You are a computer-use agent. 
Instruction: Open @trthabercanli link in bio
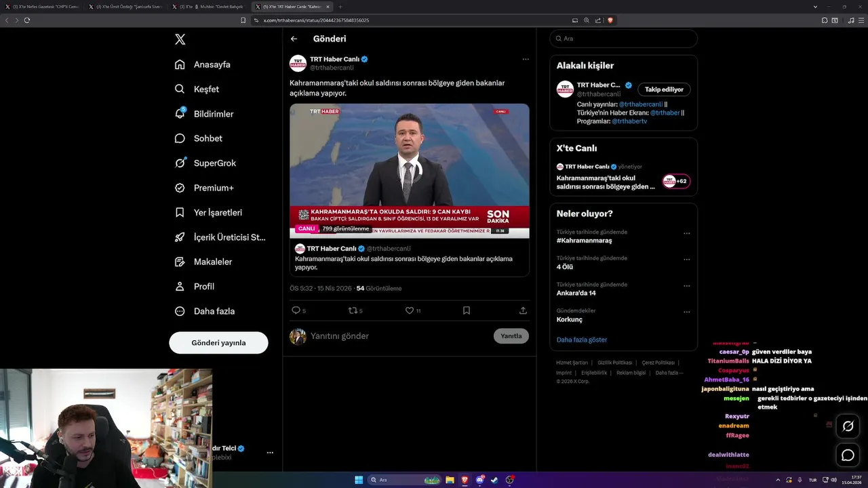coord(641,104)
